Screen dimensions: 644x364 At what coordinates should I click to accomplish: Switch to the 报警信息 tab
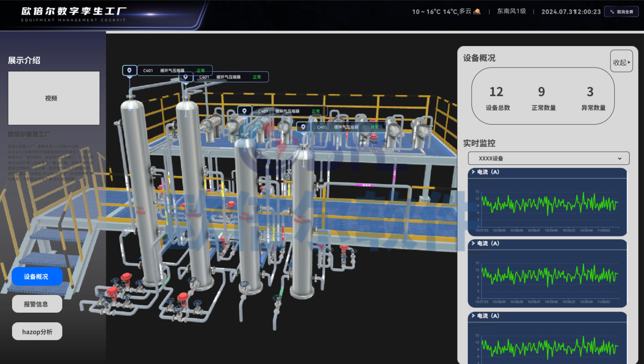37,304
